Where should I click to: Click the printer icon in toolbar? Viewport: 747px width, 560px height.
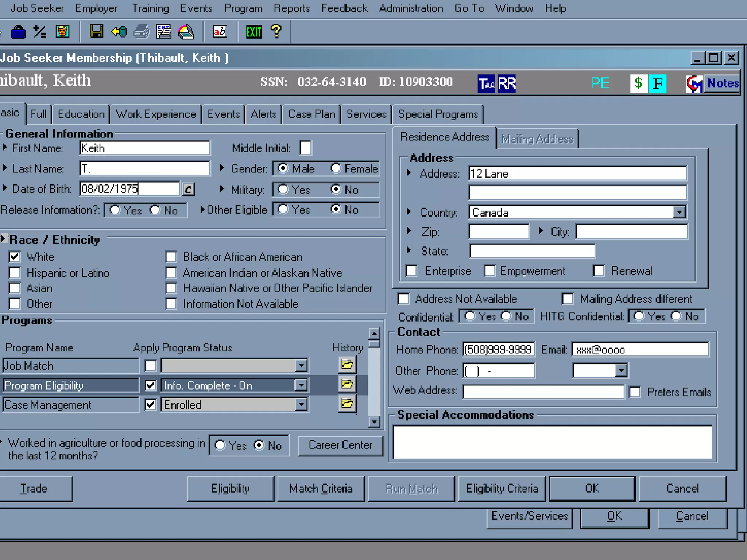pyautogui.click(x=142, y=32)
